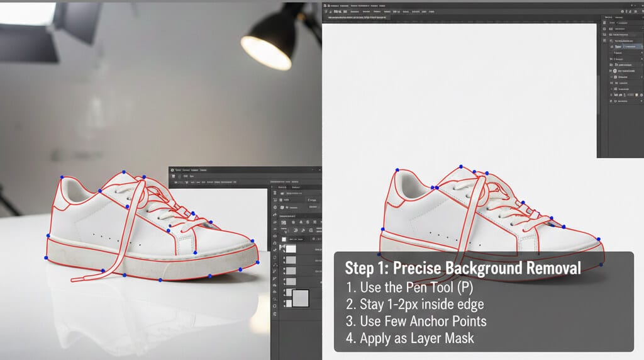Open the first menu in the small window's menu bar
The height and width of the screenshot is (360, 644).
click(178, 170)
